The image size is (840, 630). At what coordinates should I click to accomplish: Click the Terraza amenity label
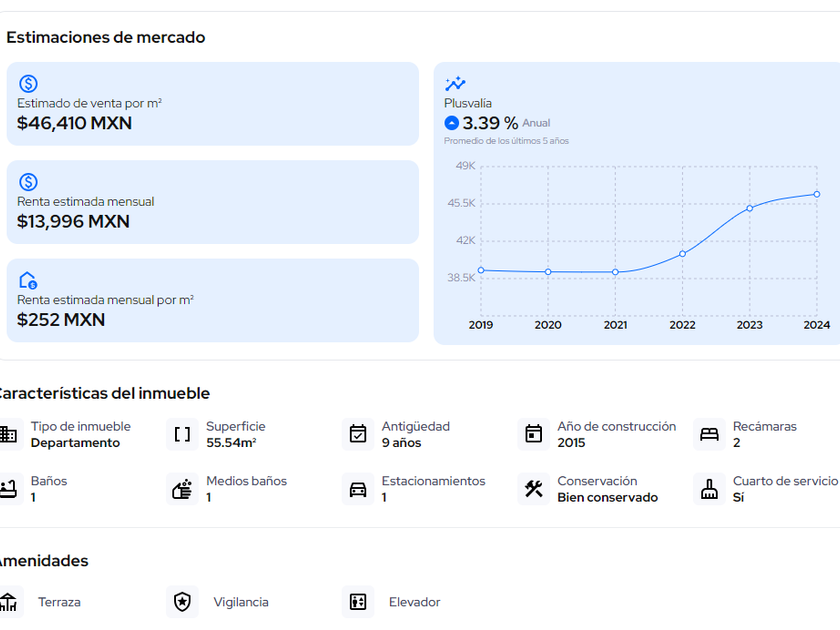59,602
